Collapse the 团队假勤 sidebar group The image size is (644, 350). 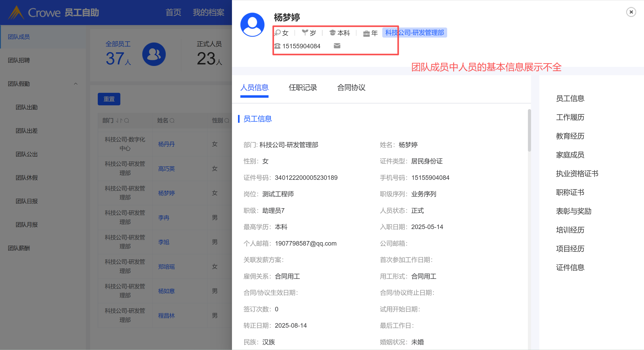point(76,84)
